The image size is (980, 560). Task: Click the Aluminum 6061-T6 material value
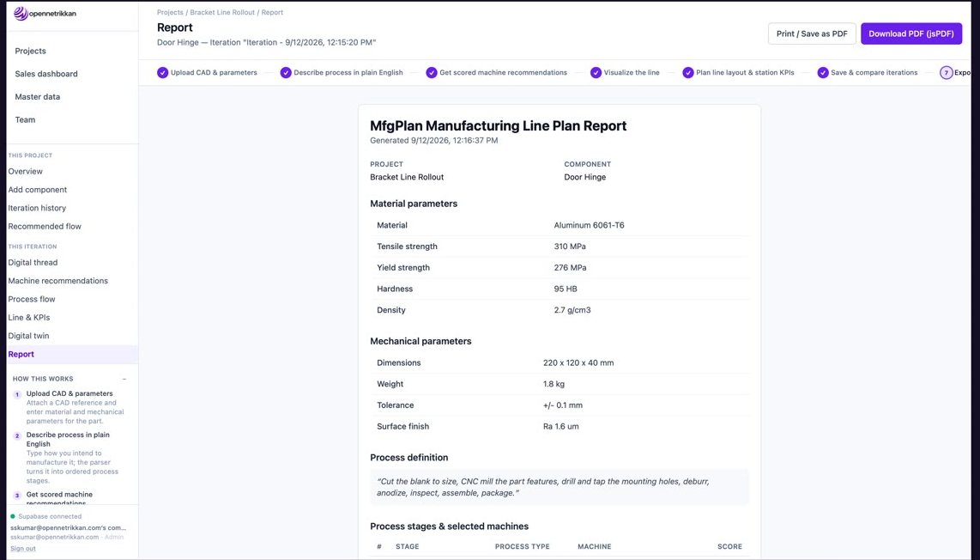coord(589,225)
